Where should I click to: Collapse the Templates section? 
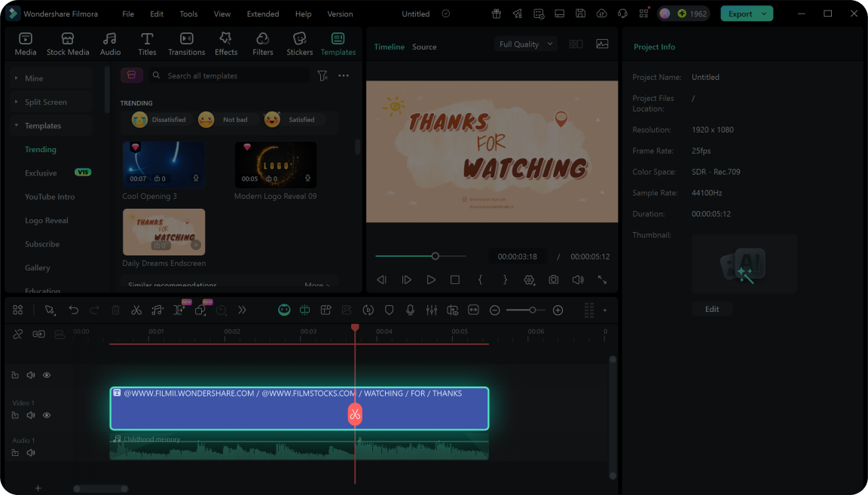pos(51,126)
